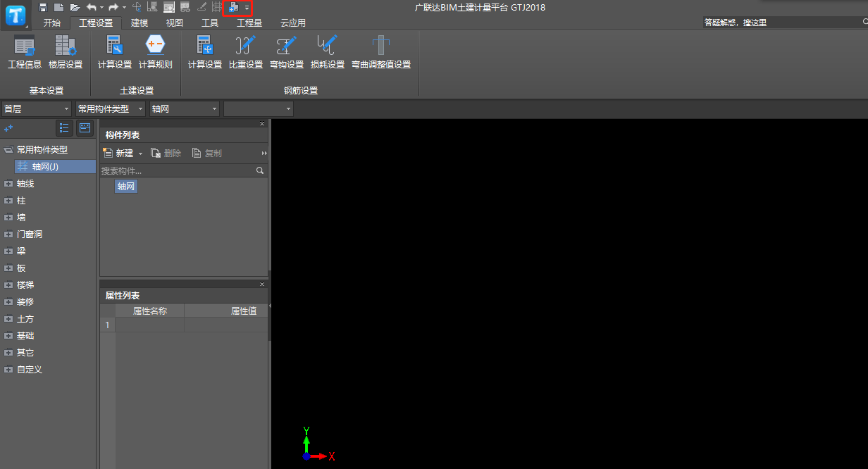Click 删除 in the component list
This screenshot has height=469, width=868.
[x=166, y=153]
